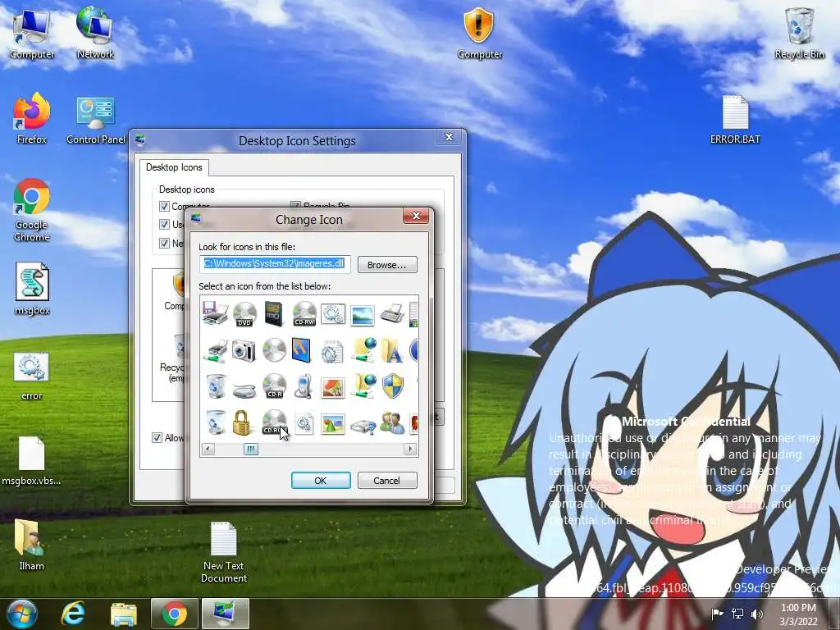The width and height of the screenshot is (840, 630).
Task: Select the Network desktop icon
Action: 95,32
